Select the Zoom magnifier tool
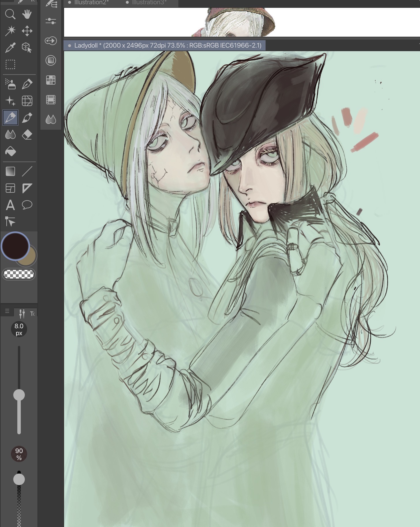Viewport: 420px width, 527px height. pos(10,14)
